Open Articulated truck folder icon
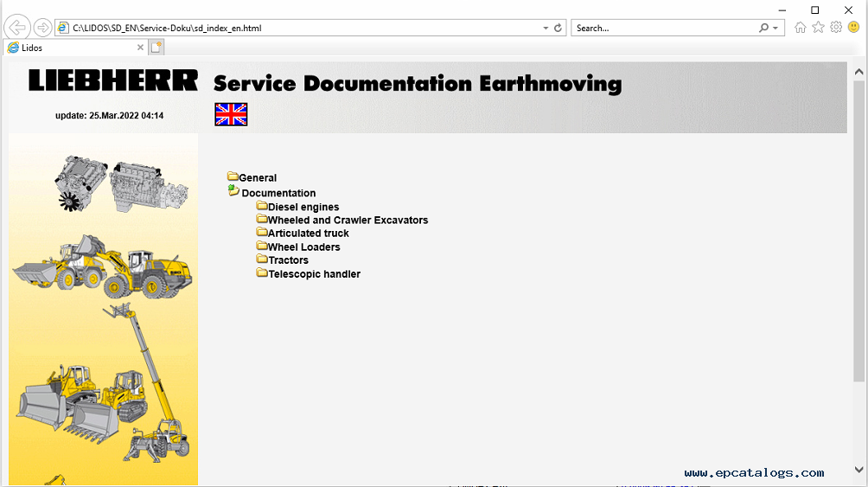This screenshot has width=868, height=487. coord(262,232)
